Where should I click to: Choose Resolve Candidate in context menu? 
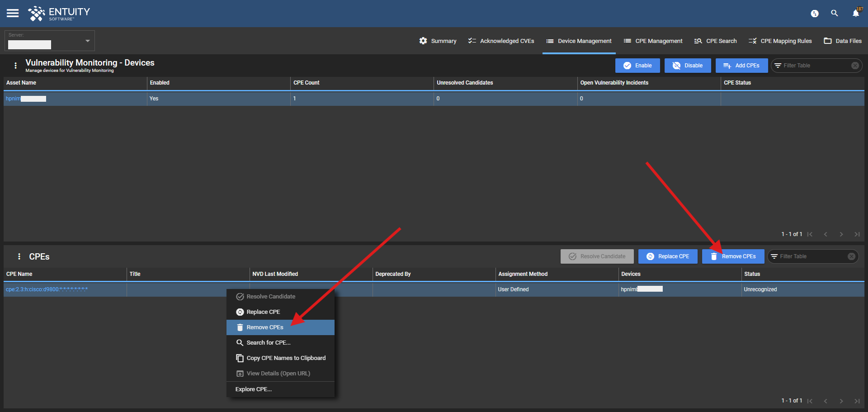(280, 297)
